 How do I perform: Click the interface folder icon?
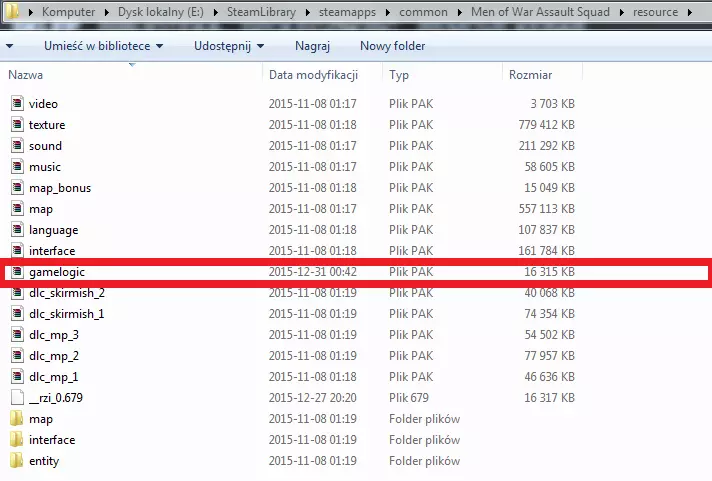[x=17, y=440]
